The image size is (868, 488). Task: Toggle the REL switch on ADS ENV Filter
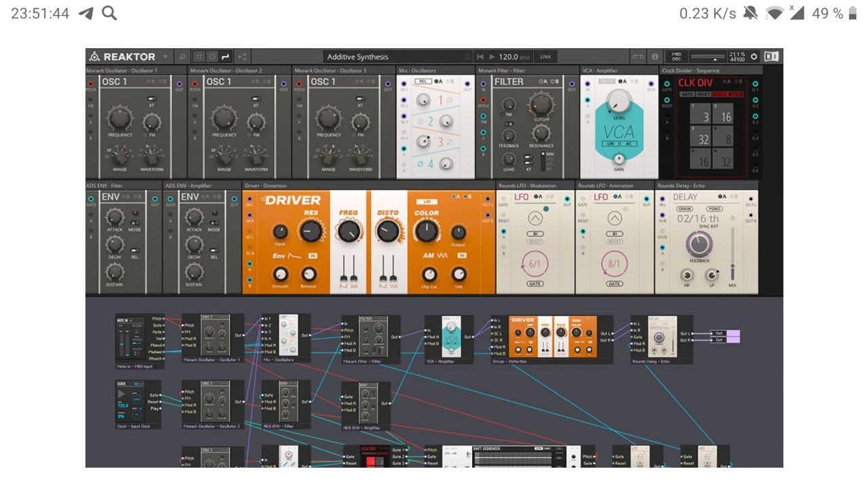(x=136, y=250)
